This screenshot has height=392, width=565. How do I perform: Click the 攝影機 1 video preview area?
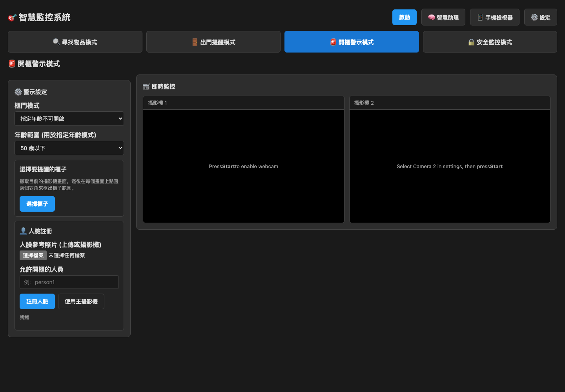click(244, 166)
